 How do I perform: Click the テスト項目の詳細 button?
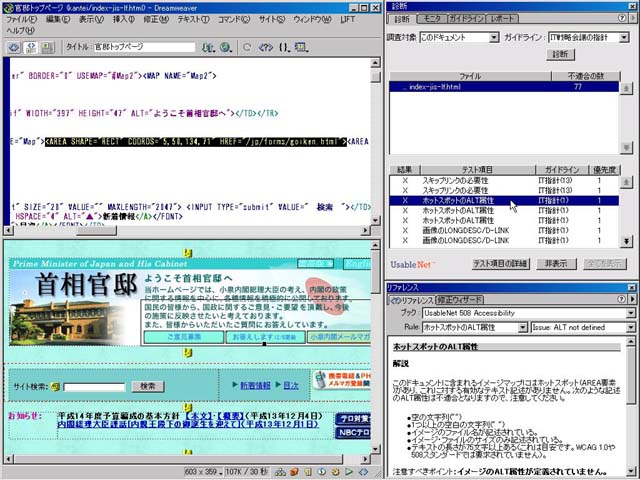point(502,264)
